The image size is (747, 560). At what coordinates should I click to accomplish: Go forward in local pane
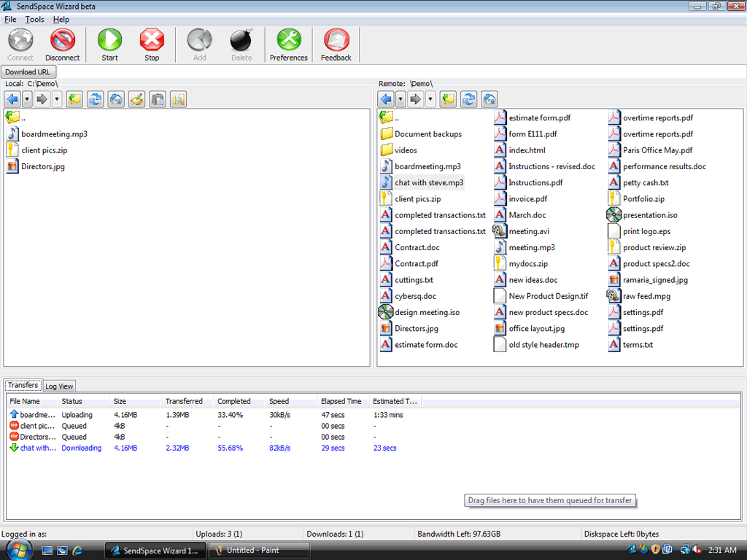[x=42, y=99]
